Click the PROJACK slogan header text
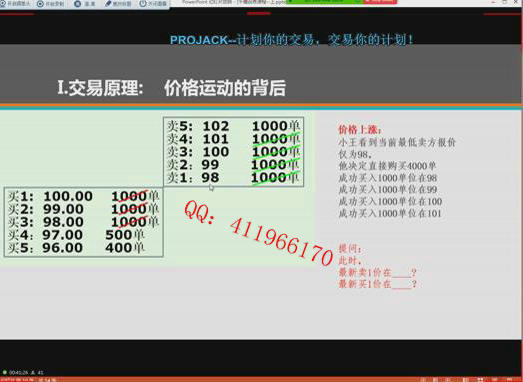This screenshot has width=523, height=382. (x=292, y=40)
